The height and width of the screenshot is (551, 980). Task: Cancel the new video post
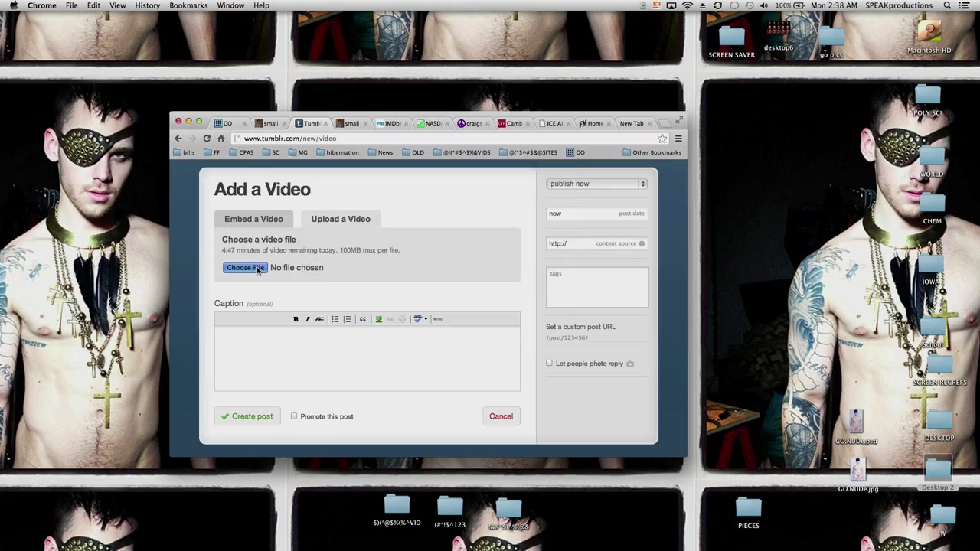(x=501, y=416)
